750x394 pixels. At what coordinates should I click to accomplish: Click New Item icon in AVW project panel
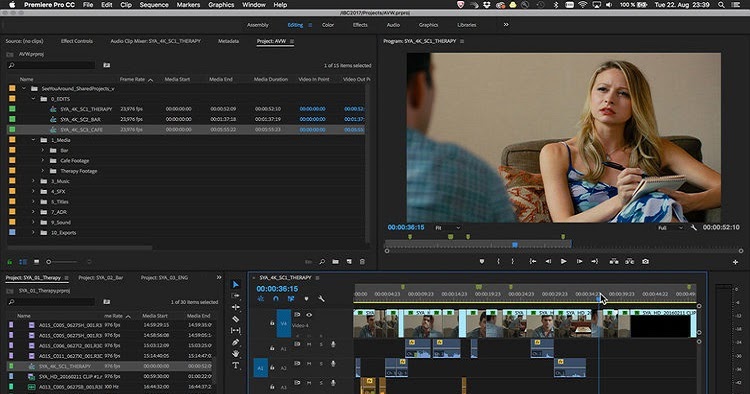coord(349,262)
